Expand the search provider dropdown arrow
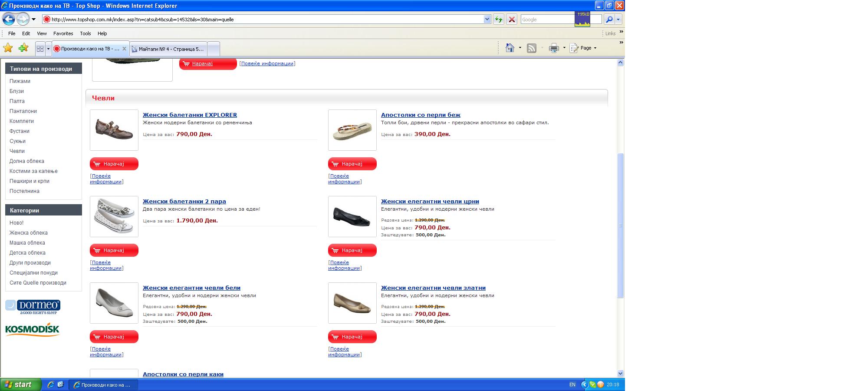The image size is (868, 391). click(618, 19)
